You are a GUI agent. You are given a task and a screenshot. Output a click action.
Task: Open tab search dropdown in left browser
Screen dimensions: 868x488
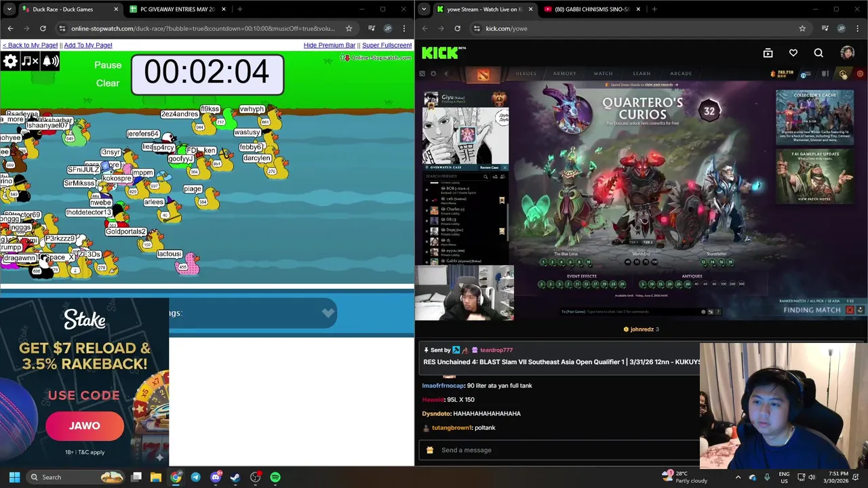click(x=9, y=9)
